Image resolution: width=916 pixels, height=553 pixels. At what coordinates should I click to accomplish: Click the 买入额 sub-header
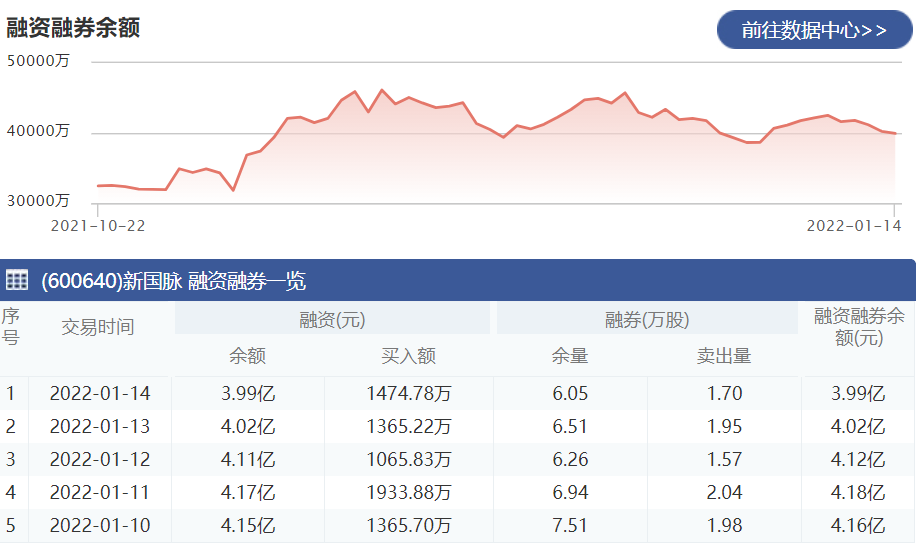[408, 356]
